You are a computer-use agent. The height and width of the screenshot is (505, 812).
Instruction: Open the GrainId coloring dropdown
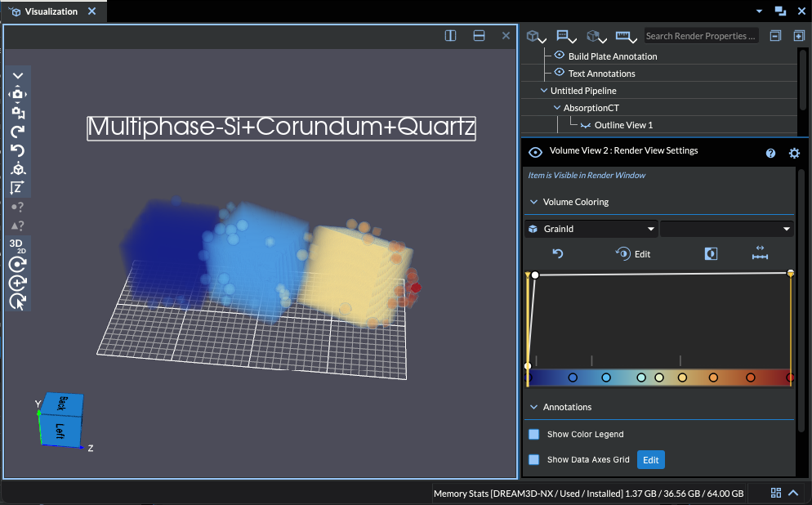click(x=591, y=230)
